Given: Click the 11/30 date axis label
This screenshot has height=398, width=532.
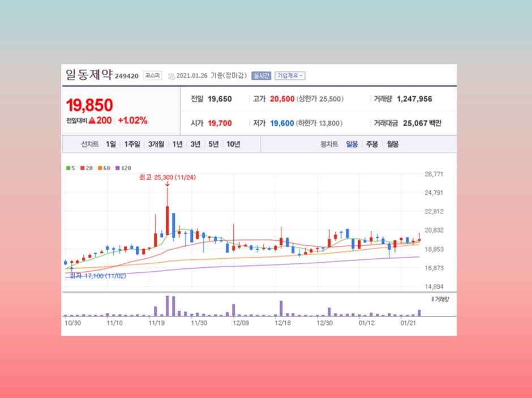Looking at the screenshot, I should (x=199, y=323).
